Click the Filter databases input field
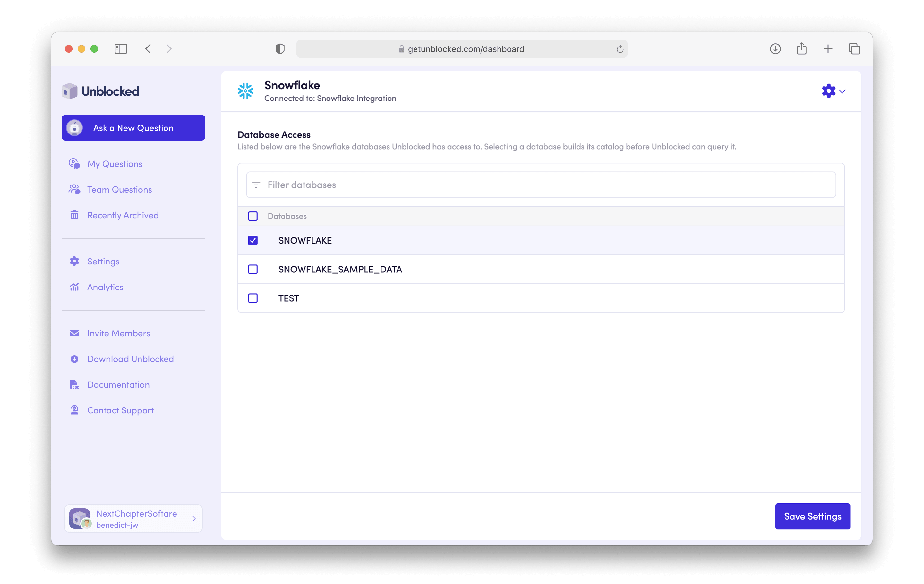 (x=541, y=185)
